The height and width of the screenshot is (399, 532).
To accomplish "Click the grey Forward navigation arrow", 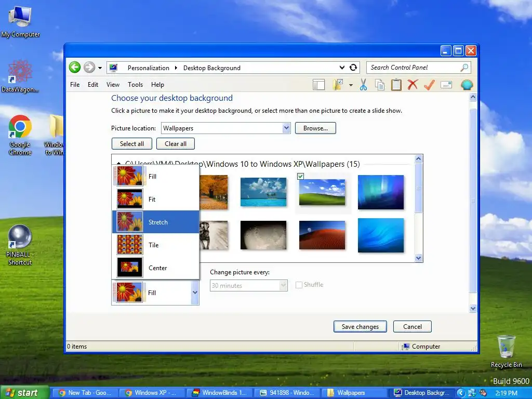I will 89,67.
